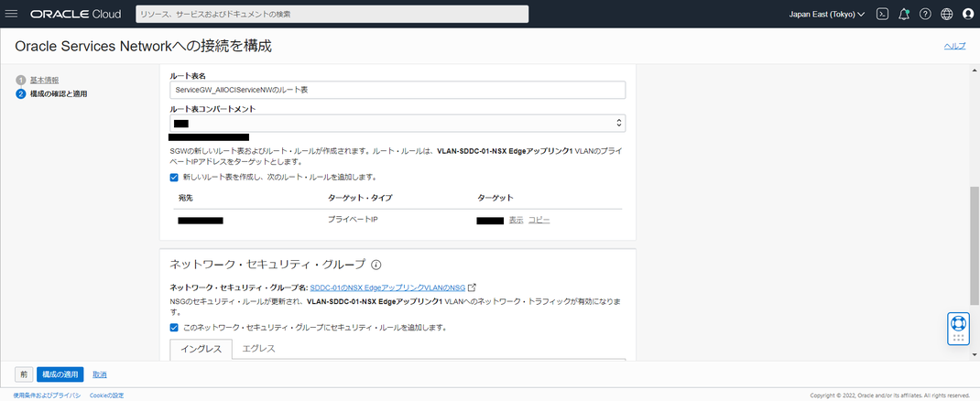Select the 構成の確認と適用 step

tap(59, 93)
